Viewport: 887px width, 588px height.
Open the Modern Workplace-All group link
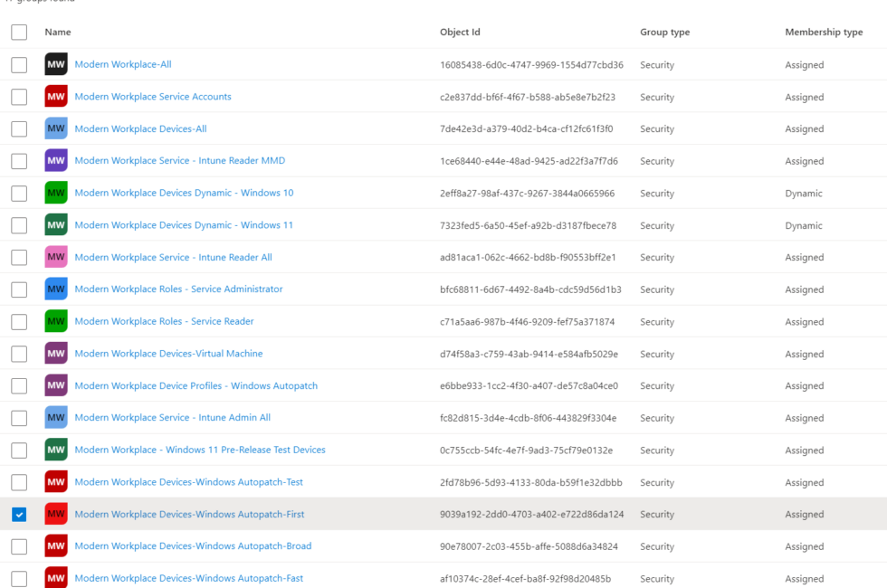tap(123, 64)
